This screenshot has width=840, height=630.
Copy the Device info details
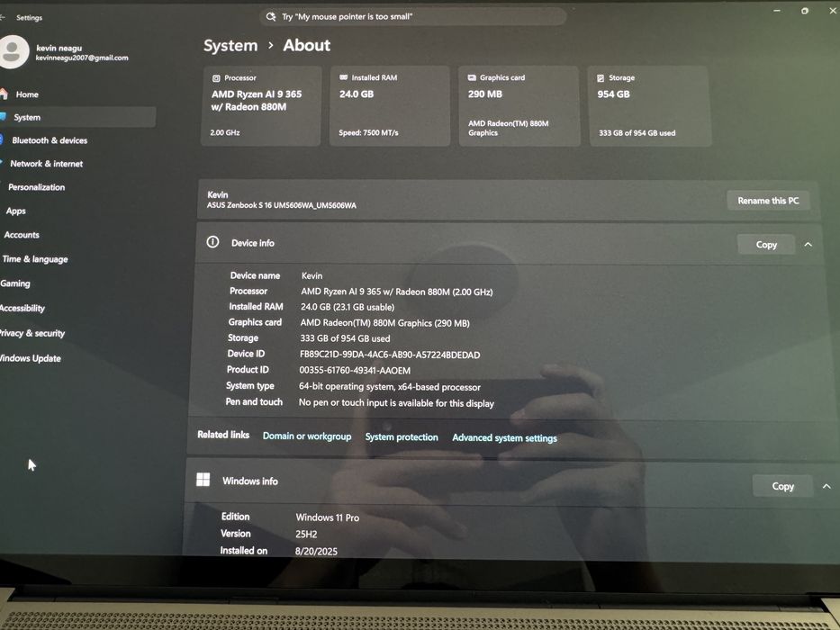(x=766, y=244)
